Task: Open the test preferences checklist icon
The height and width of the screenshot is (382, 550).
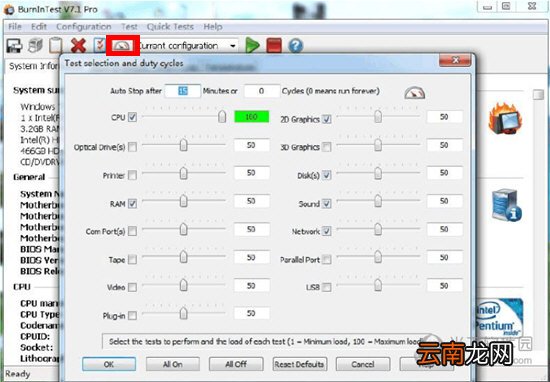Action: click(99, 46)
